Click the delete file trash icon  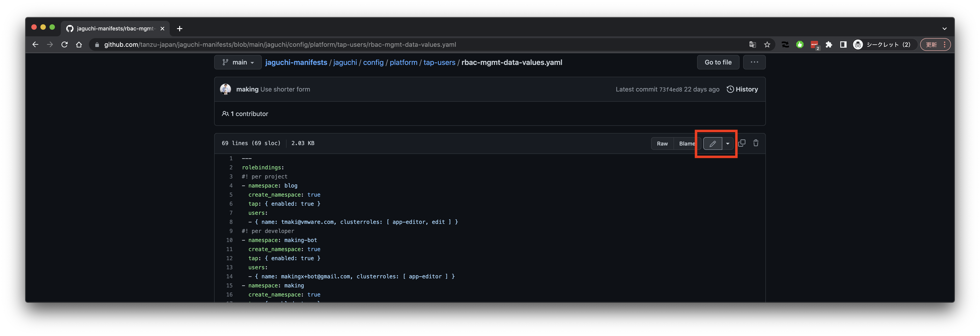click(756, 143)
